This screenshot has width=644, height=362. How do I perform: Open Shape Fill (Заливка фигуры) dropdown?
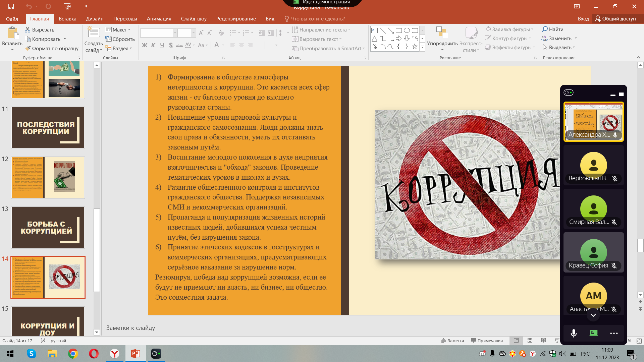click(x=509, y=29)
